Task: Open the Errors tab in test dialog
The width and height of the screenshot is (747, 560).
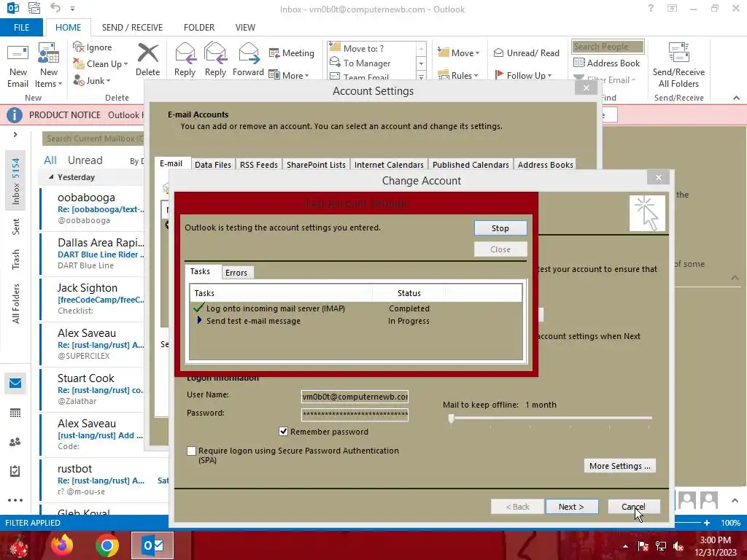Action: tap(236, 273)
